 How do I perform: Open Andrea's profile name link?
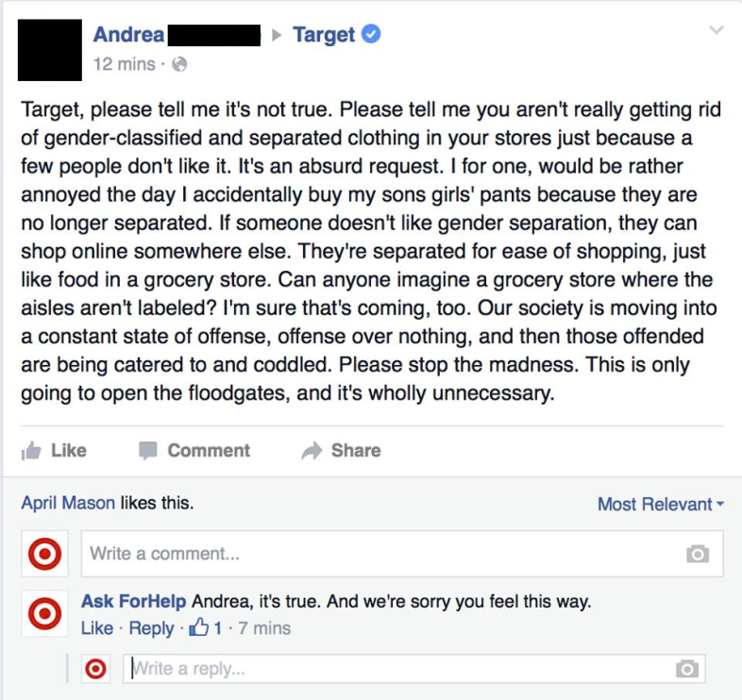pos(128,35)
